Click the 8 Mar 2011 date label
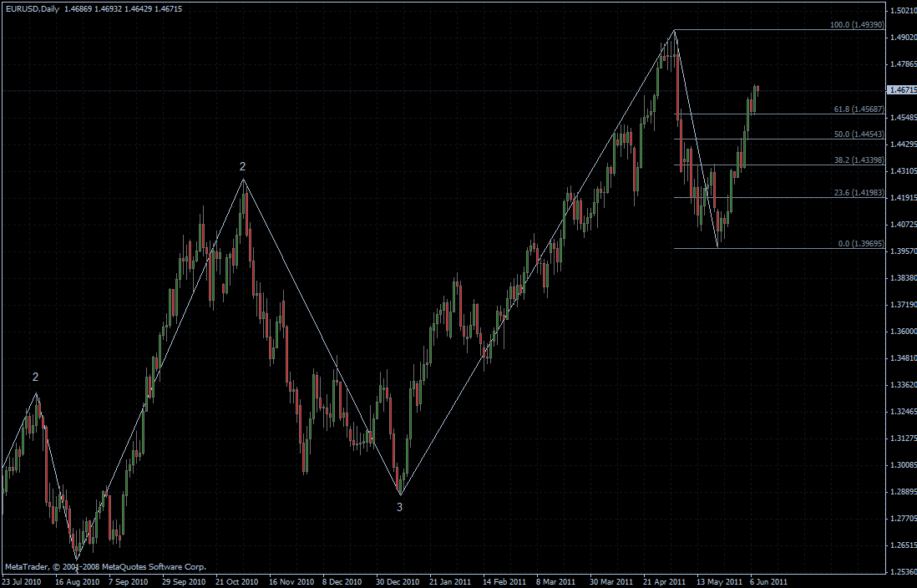Viewport: 917px width, 588px height. (555, 582)
